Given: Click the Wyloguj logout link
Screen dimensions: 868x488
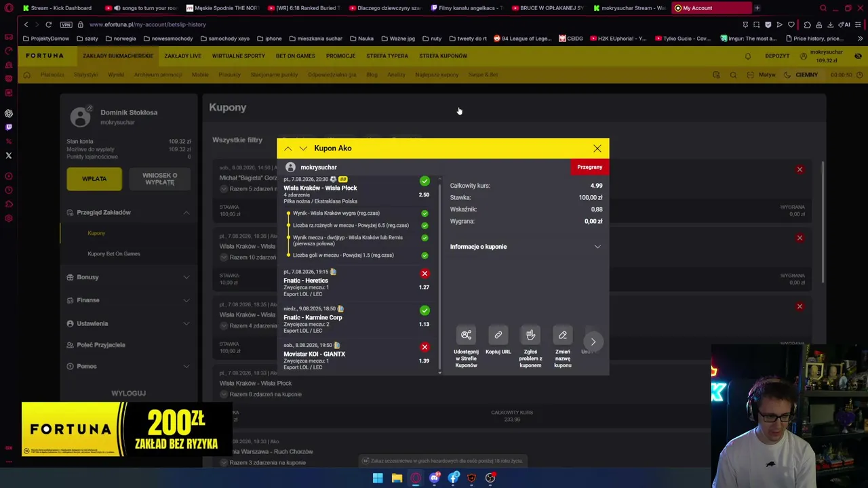Looking at the screenshot, I should click(129, 393).
